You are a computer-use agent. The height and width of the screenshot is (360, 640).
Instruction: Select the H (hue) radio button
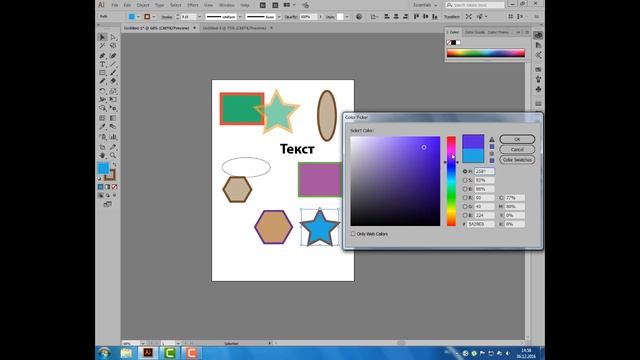[465, 171]
